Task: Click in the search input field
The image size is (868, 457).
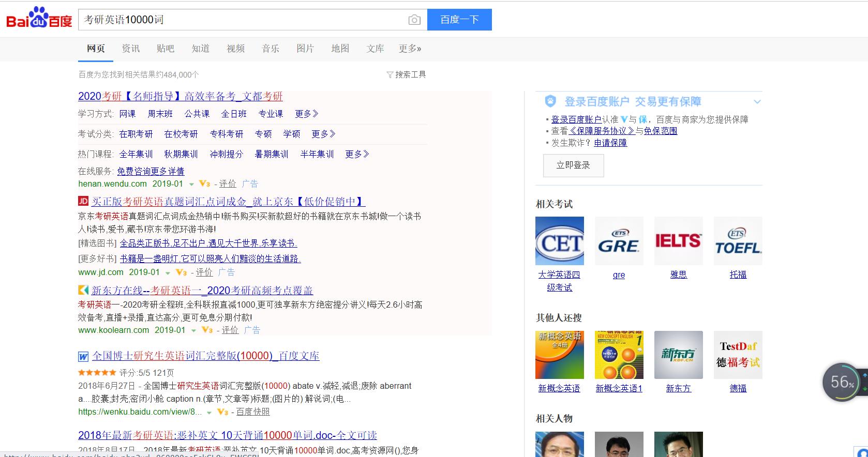Action: point(243,20)
